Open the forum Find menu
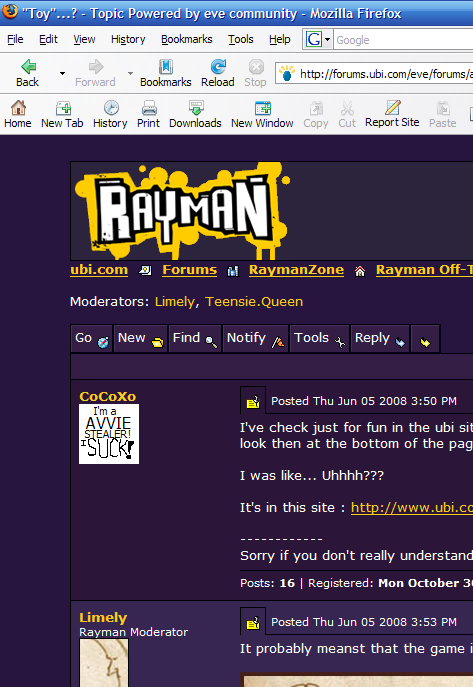 pos(195,338)
